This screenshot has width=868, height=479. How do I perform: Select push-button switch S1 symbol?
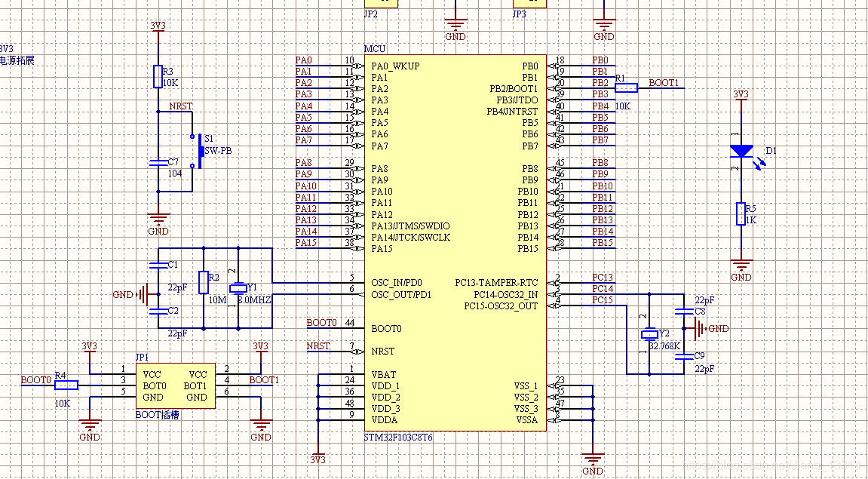(x=196, y=151)
